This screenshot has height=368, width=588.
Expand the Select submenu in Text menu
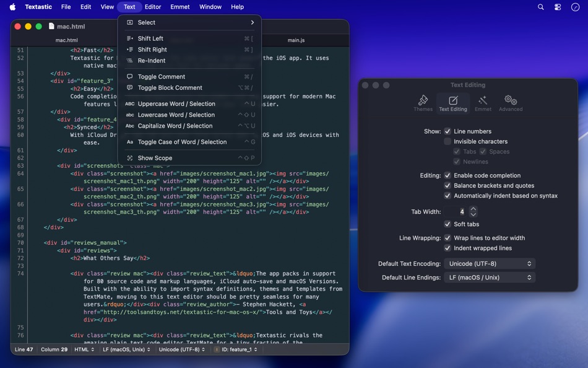click(x=146, y=22)
